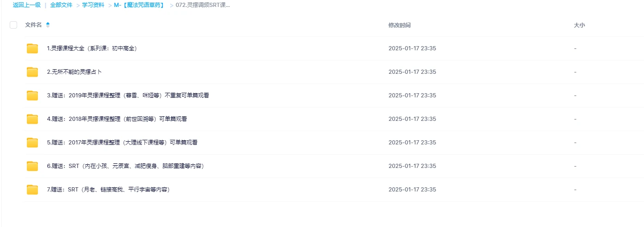This screenshot has width=644, height=227.
Task: Click folder icon beside 4.赠送：2018年灵摆课程整理
Action: point(32,119)
